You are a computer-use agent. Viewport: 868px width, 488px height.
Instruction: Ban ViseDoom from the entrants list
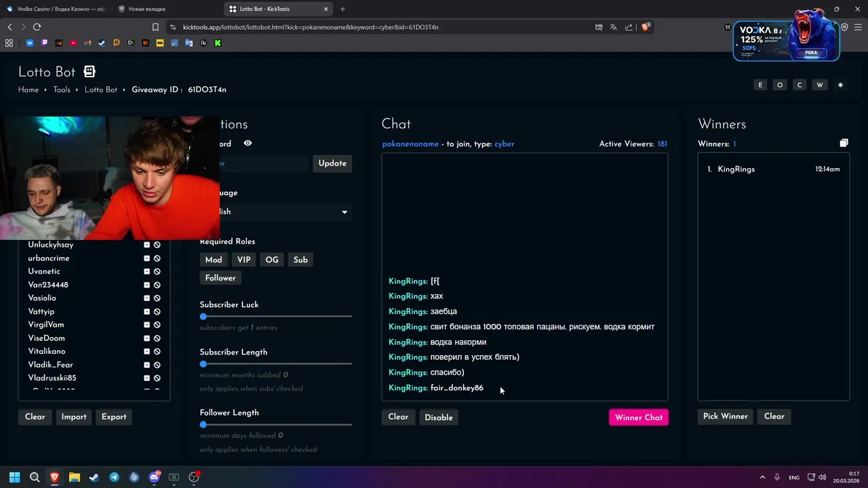click(157, 338)
